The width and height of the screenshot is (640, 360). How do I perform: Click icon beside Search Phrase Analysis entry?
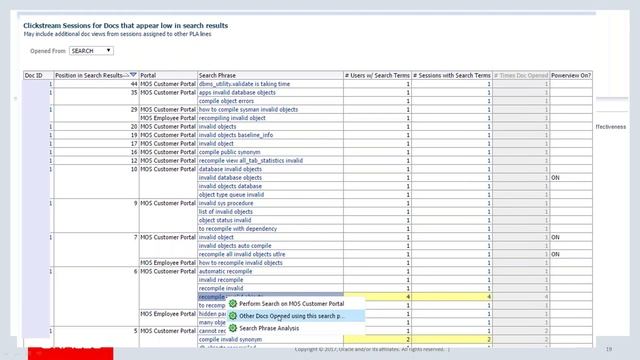(x=233, y=328)
